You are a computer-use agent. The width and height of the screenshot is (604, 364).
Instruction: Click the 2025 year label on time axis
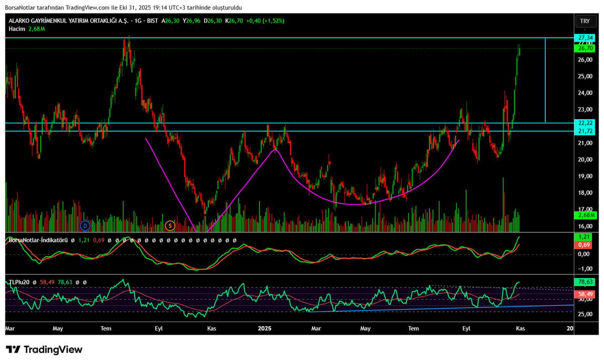coord(265,328)
